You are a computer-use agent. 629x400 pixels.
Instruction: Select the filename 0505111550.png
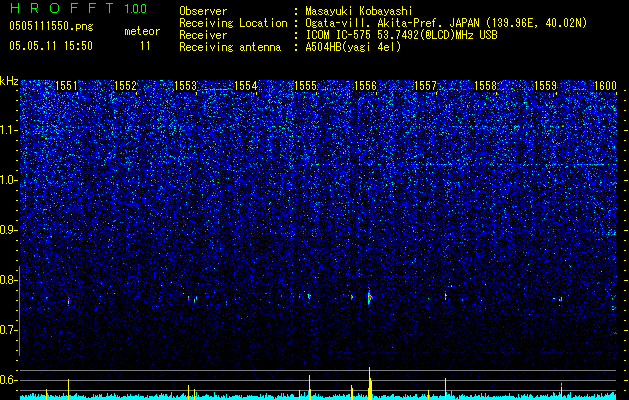tap(51, 26)
